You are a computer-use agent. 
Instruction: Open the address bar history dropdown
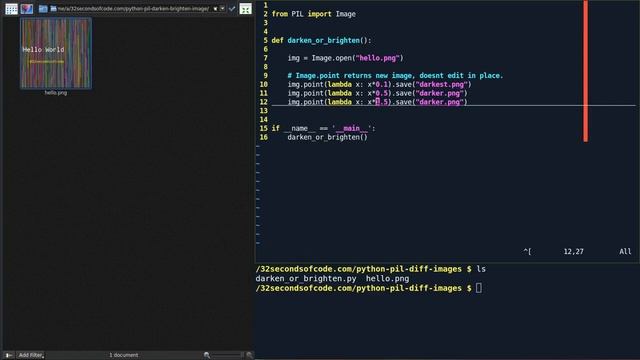[x=222, y=9]
